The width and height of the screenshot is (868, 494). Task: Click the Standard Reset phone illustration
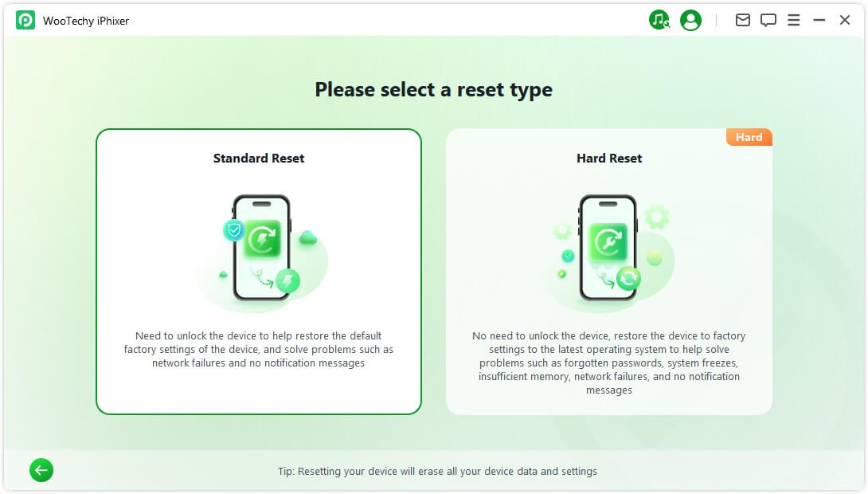pos(261,247)
